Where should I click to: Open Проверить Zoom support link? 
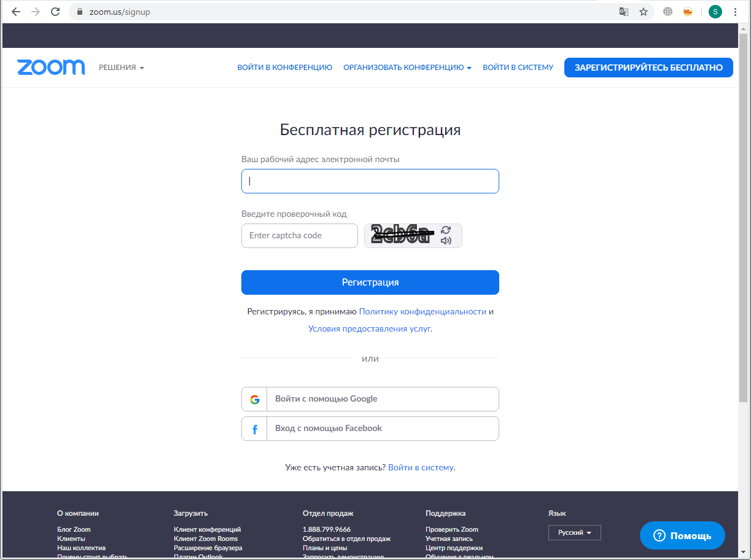(x=452, y=529)
